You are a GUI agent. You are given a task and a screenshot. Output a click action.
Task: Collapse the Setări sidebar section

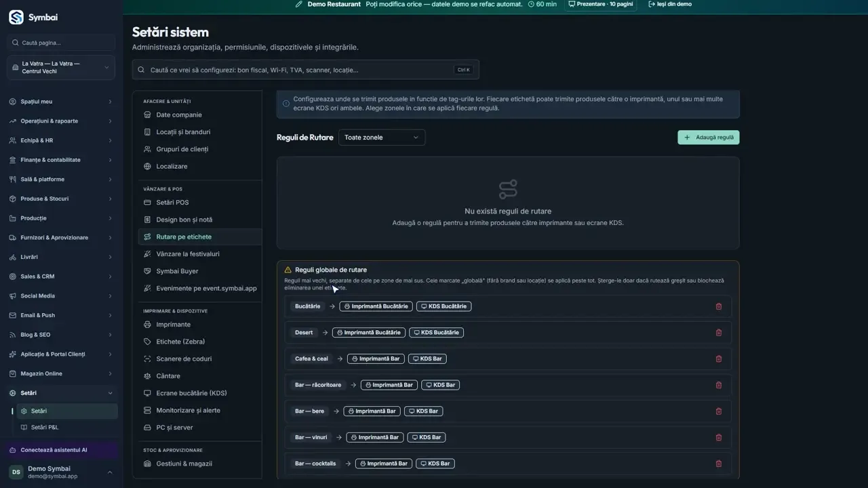(x=61, y=393)
